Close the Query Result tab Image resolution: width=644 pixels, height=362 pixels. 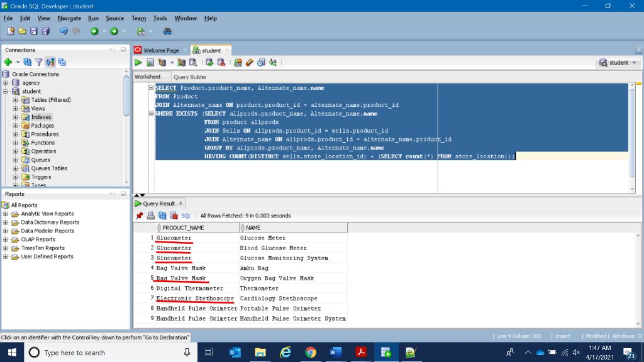click(180, 203)
